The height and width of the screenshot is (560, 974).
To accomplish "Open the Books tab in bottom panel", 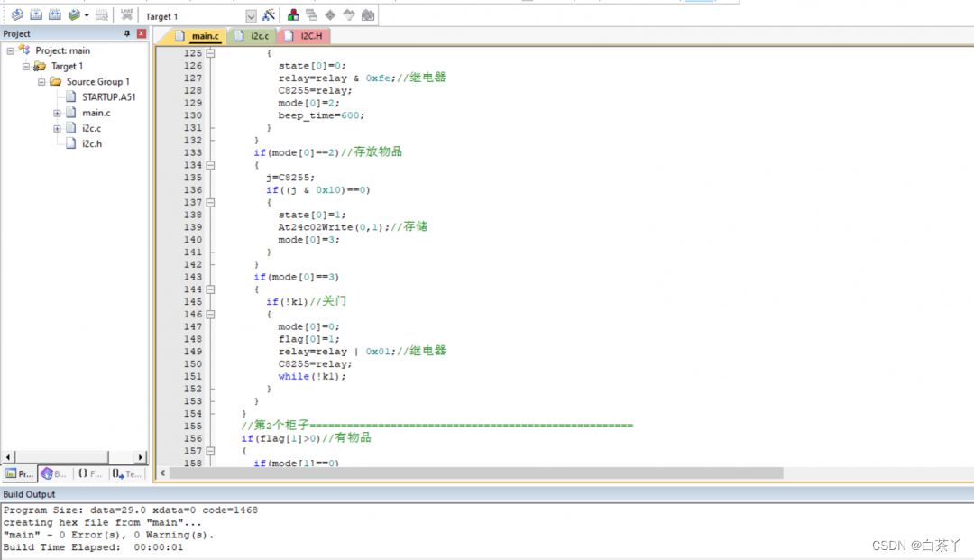I will pos(53,473).
